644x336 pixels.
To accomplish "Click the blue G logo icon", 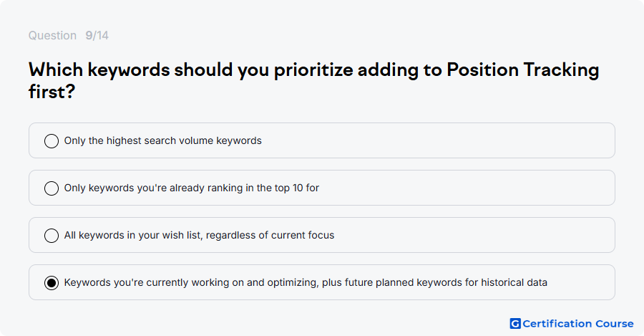I will point(515,324).
